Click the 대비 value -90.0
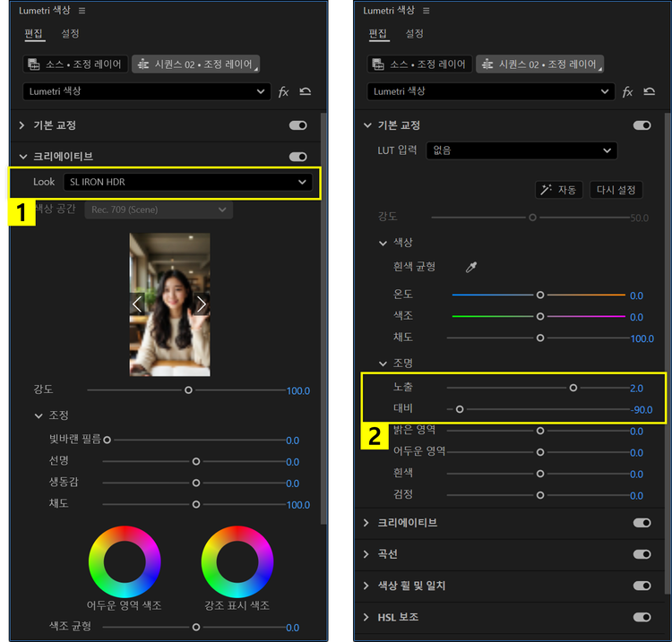Image resolution: width=672 pixels, height=642 pixels. pyautogui.click(x=642, y=410)
